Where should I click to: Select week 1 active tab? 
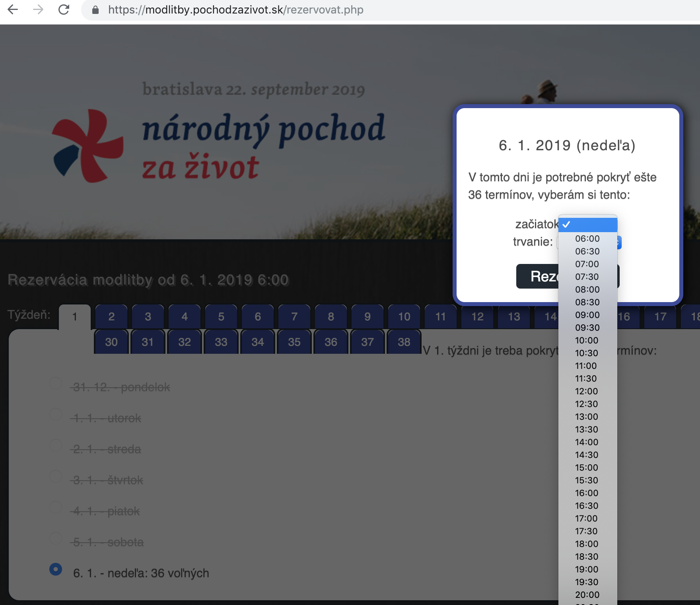(x=75, y=317)
